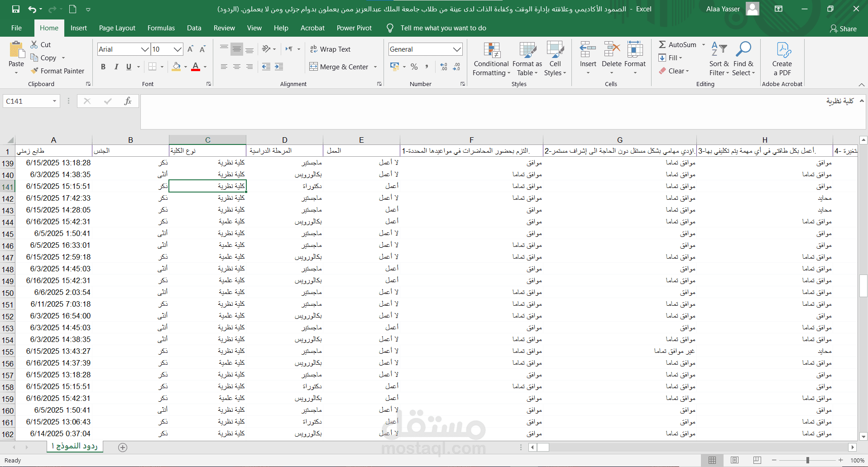Delete cells using the Delete icon
Viewport: 868px width, 467px height.
611,50
